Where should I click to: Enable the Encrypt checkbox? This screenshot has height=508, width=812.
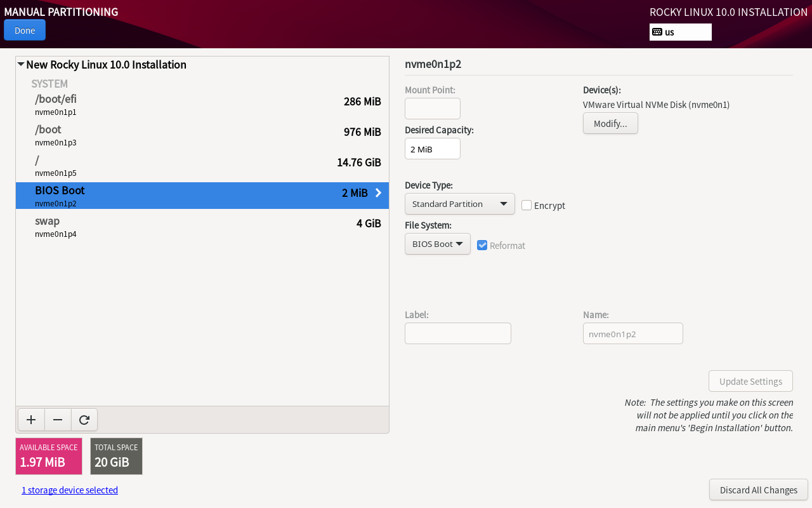pyautogui.click(x=527, y=205)
